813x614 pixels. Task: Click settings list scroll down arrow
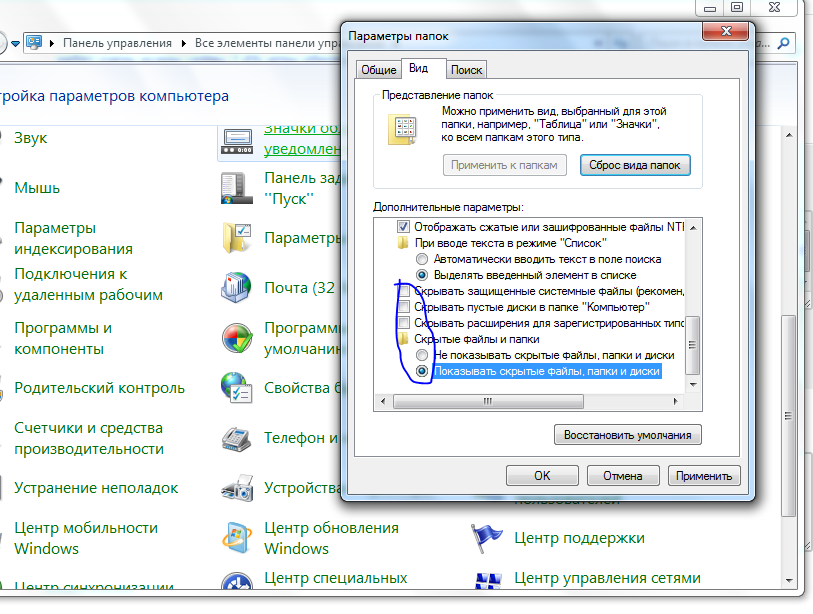(693, 385)
